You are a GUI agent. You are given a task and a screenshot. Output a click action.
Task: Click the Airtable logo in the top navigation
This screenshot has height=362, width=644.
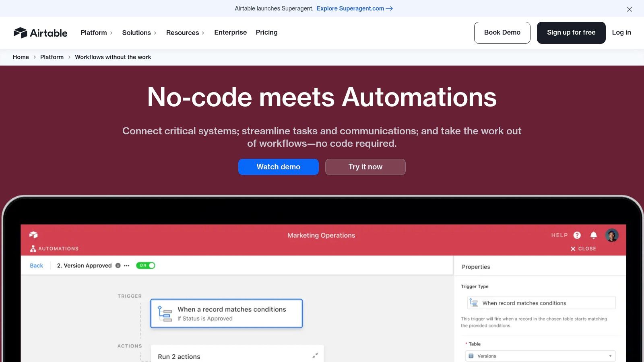click(40, 33)
